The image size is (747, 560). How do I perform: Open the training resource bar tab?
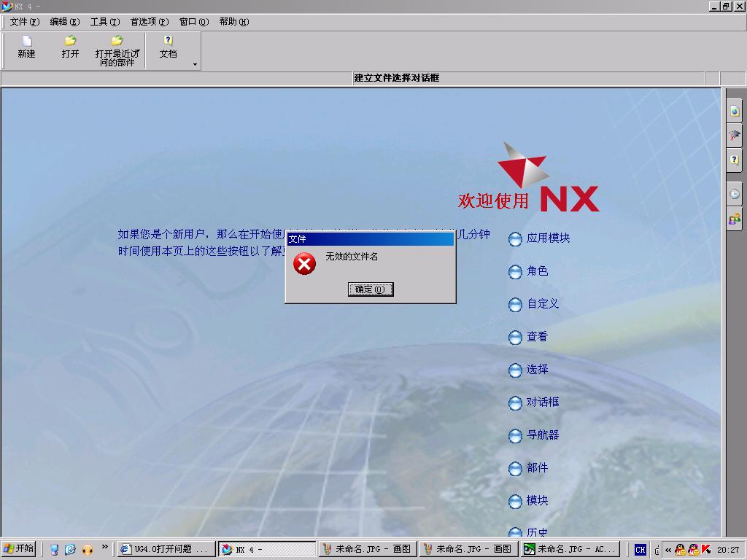735,136
